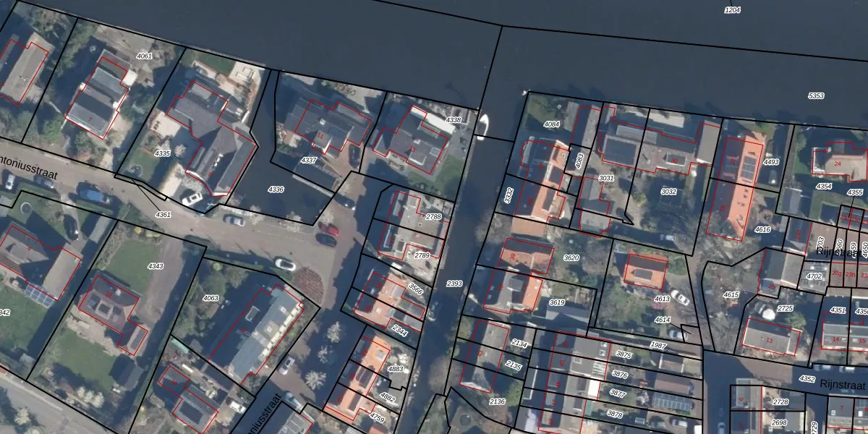Click parcel number 4061
Image resolution: width=868 pixels, height=434 pixels.
coord(144,56)
